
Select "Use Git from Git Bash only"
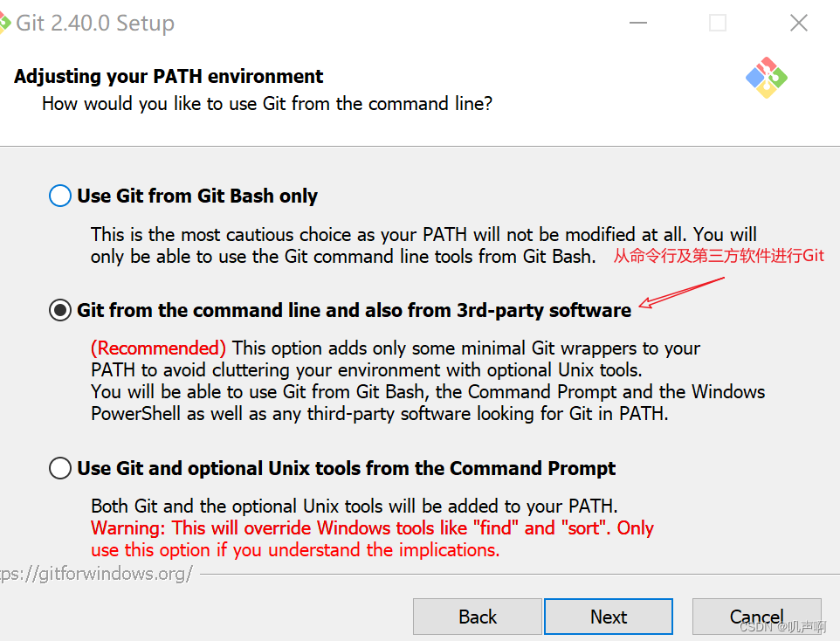(x=59, y=196)
